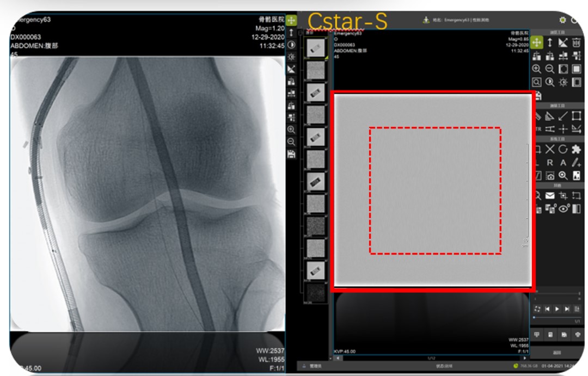The image size is (588, 376).
Task: Click the wide button at bottom of right panel
Action: 557,353
